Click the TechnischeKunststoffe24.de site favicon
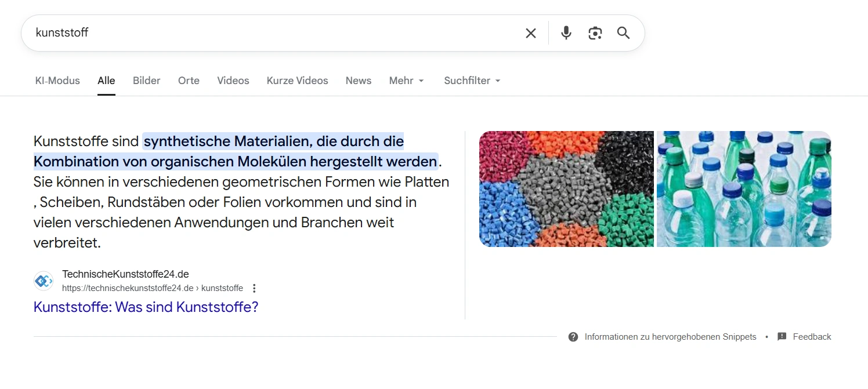Screen dimensions: 868x389 click(x=43, y=281)
